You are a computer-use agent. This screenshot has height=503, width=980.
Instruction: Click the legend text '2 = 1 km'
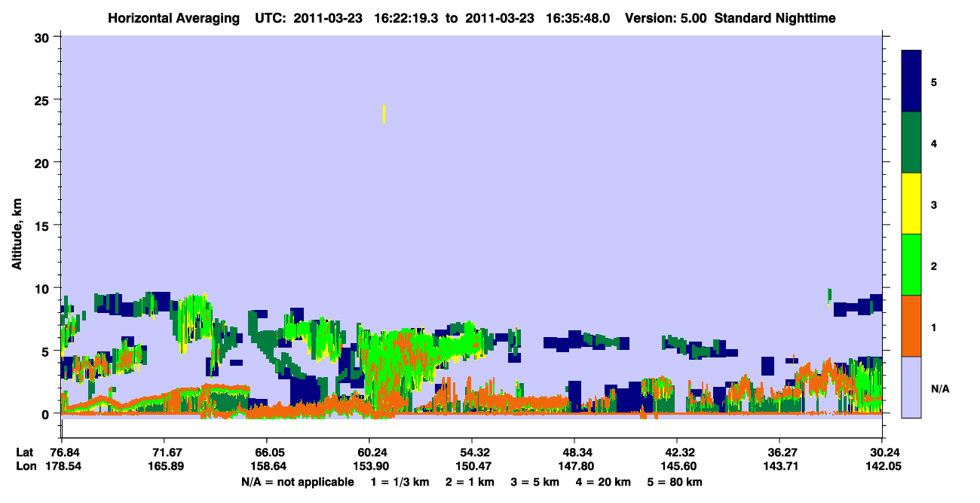click(x=470, y=482)
